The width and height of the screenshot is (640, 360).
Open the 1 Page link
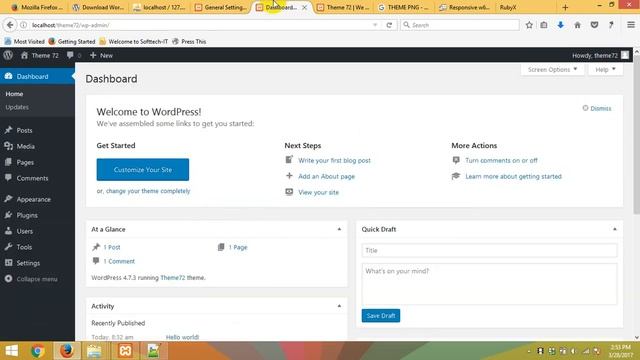pos(238,247)
